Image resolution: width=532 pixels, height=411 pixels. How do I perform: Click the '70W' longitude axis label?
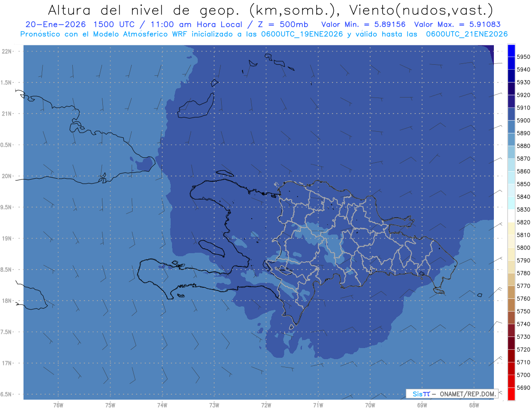370,405
